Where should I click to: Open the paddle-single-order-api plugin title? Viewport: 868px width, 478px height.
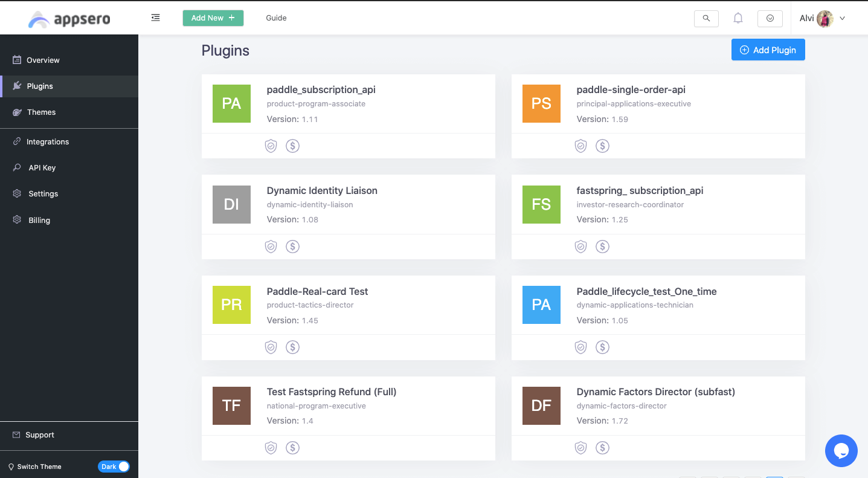click(x=631, y=89)
